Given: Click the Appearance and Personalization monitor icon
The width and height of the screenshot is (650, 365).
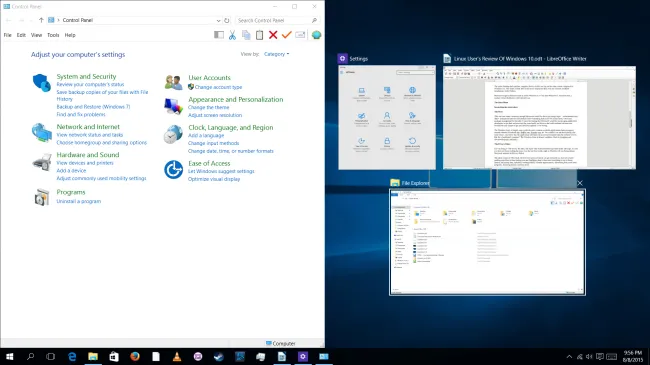Looking at the screenshot, I should [x=173, y=106].
